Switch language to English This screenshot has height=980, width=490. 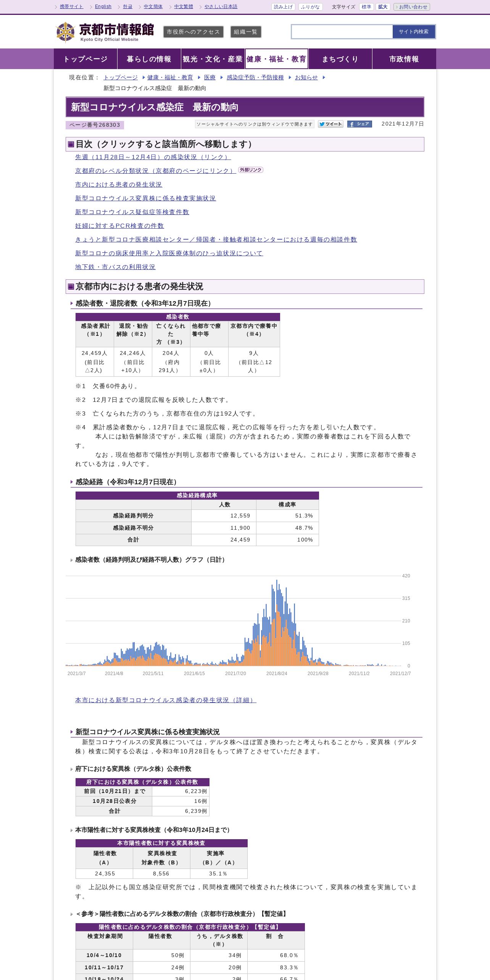(103, 6)
